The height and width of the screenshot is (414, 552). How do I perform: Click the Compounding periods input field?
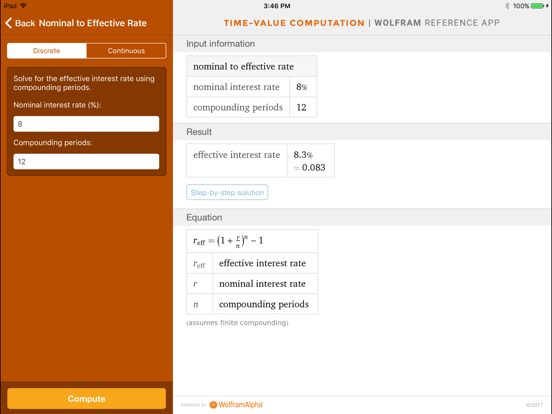pyautogui.click(x=86, y=162)
